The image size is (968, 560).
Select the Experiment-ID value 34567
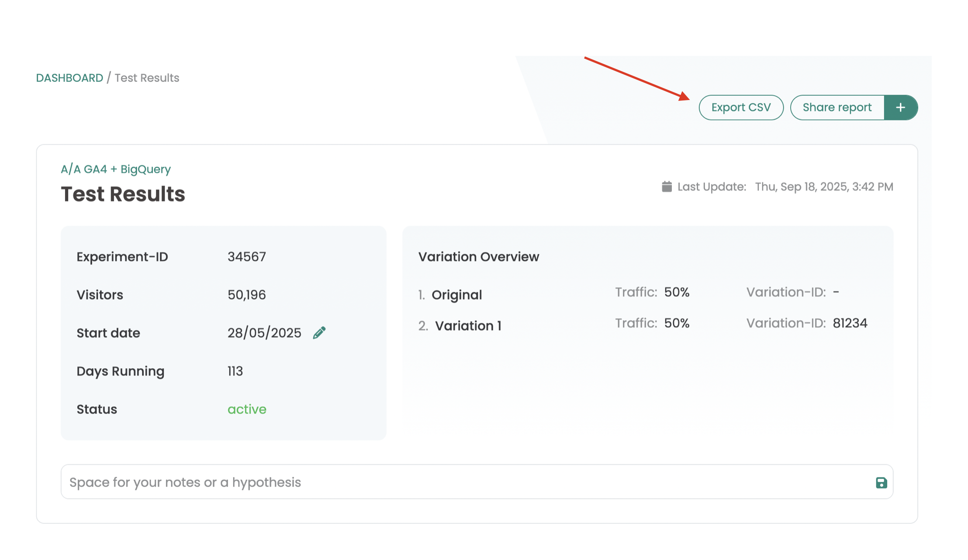click(246, 257)
